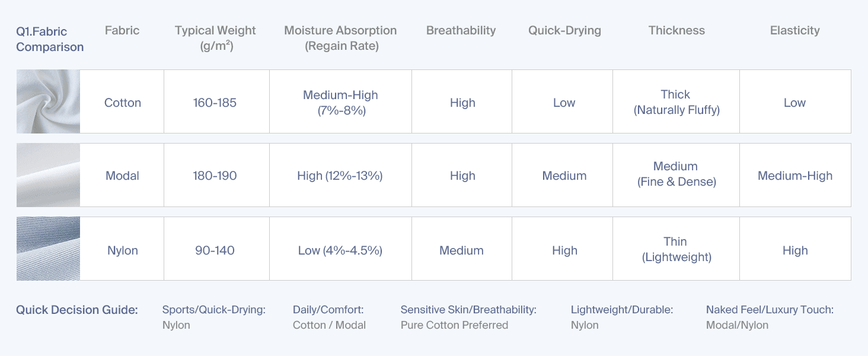Click the Nylon fabric swatch image
The width and height of the screenshot is (868, 356).
(x=48, y=249)
